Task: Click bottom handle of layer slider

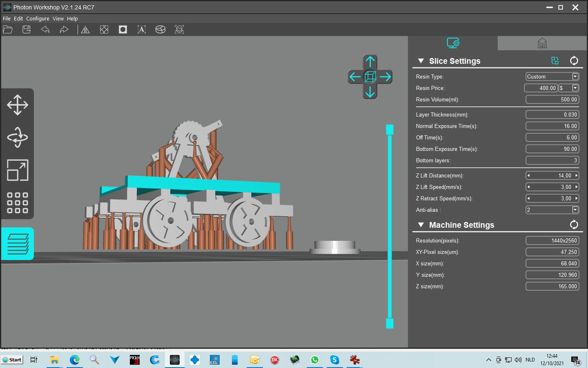Action: click(390, 323)
